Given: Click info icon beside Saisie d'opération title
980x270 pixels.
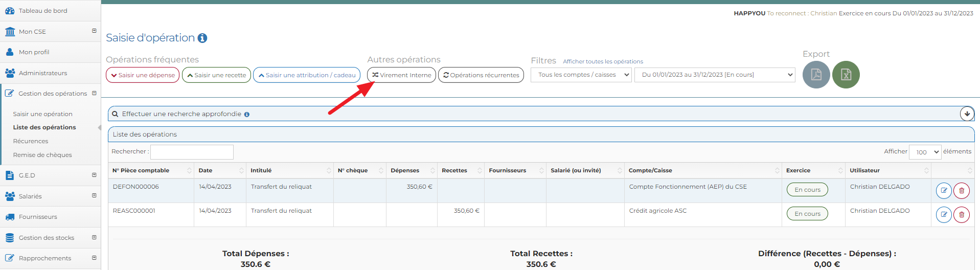Looking at the screenshot, I should click(202, 38).
